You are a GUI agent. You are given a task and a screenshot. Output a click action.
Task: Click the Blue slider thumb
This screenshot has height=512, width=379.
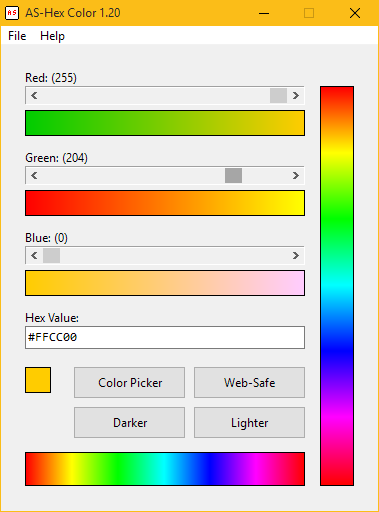(x=51, y=256)
